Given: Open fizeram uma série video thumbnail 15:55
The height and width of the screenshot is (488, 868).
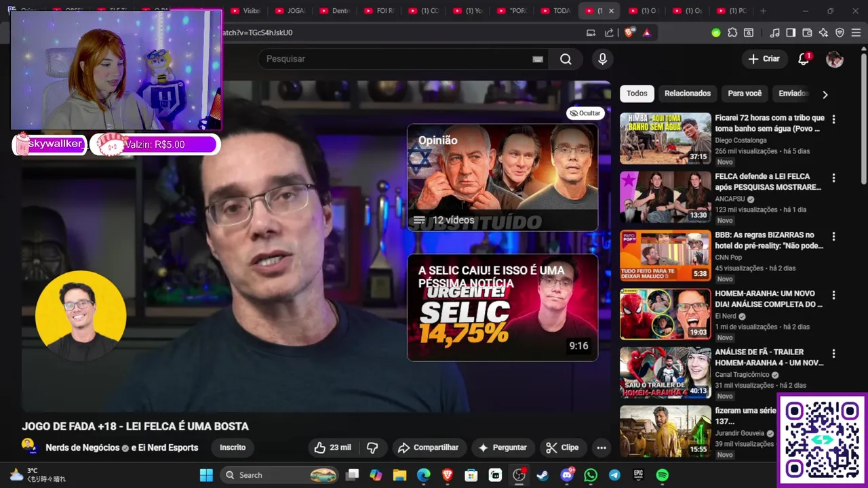Looking at the screenshot, I should (665, 431).
